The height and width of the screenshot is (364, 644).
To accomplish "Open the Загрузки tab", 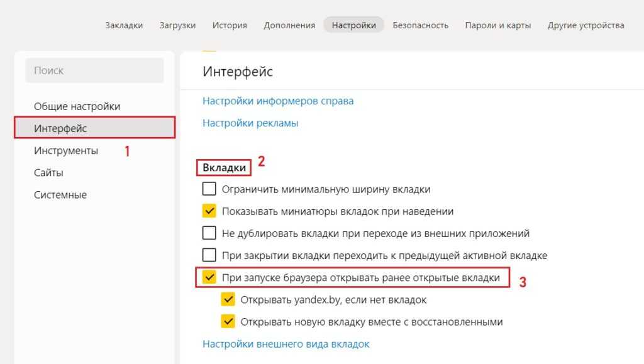I will (177, 25).
